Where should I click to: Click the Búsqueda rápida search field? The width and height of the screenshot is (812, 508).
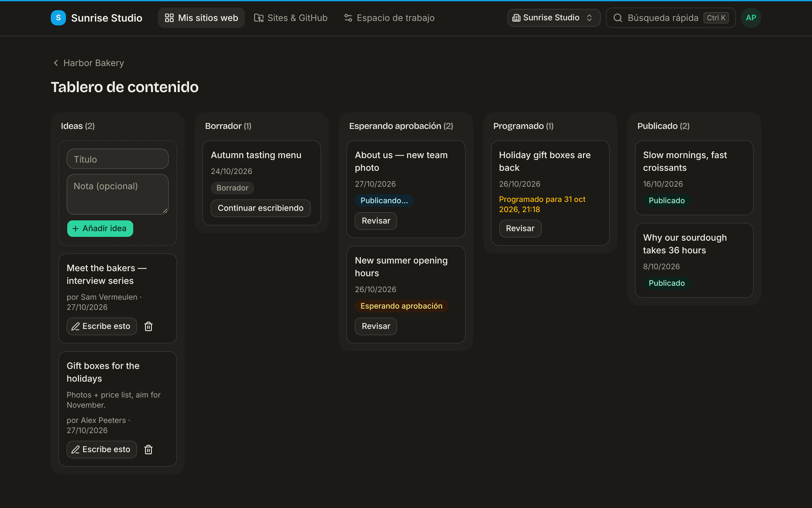click(x=671, y=18)
